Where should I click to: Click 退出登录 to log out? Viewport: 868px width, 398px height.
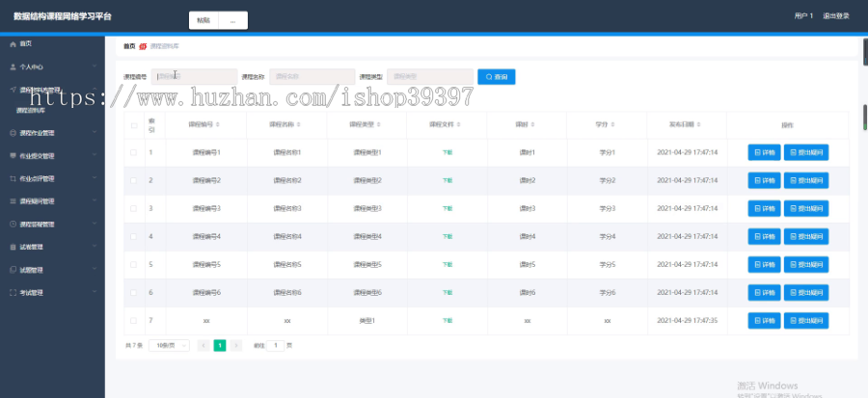tap(836, 16)
